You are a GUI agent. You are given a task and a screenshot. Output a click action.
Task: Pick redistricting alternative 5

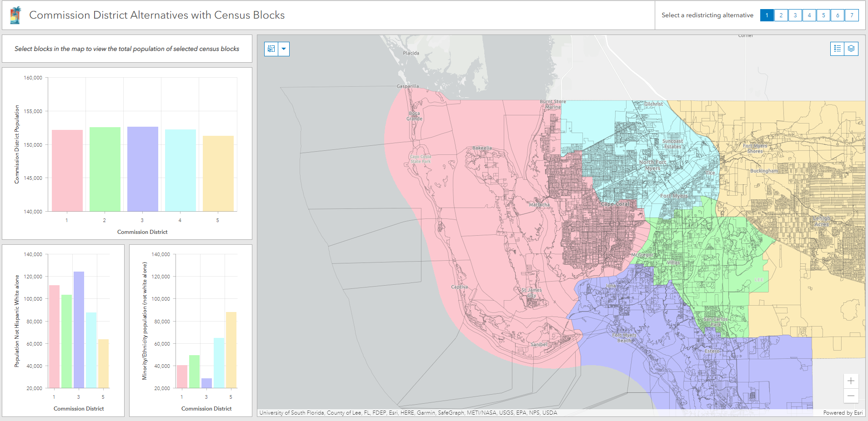823,15
